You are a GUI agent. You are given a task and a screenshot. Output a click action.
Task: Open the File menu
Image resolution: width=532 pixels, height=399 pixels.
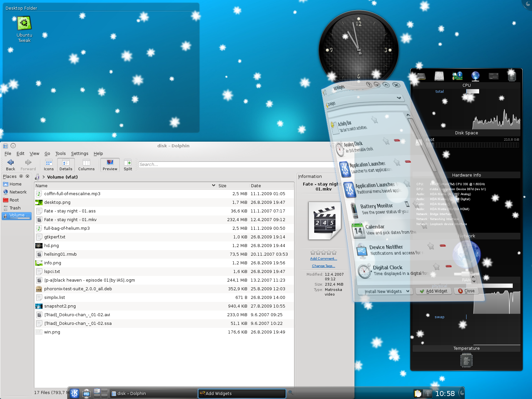coord(8,153)
